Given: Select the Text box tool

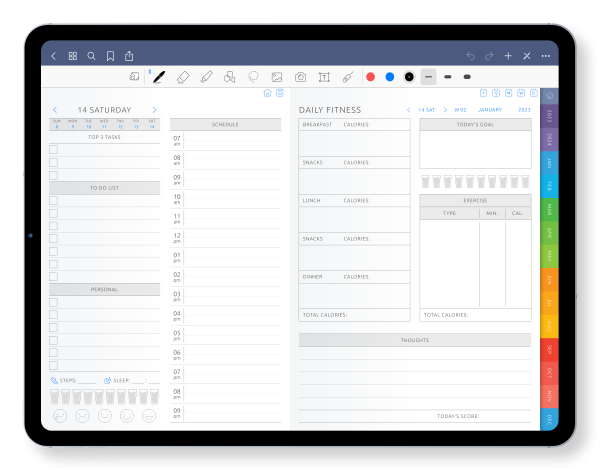Looking at the screenshot, I should click(x=324, y=77).
